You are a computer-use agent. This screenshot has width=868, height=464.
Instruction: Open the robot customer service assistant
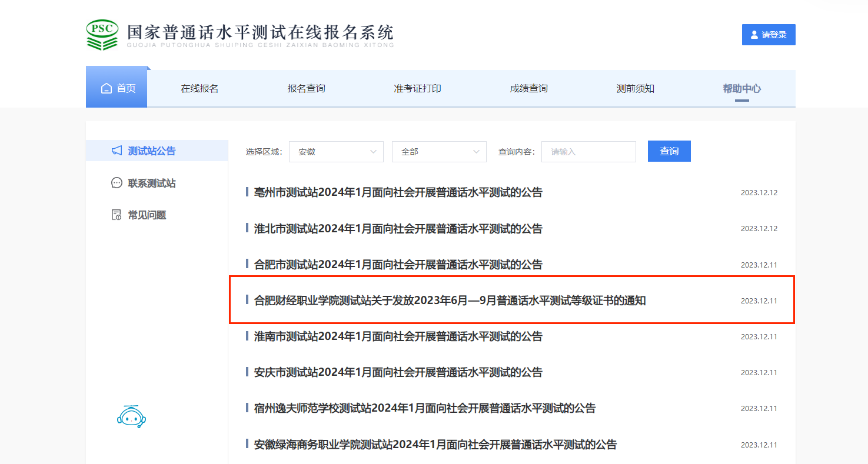pos(131,416)
